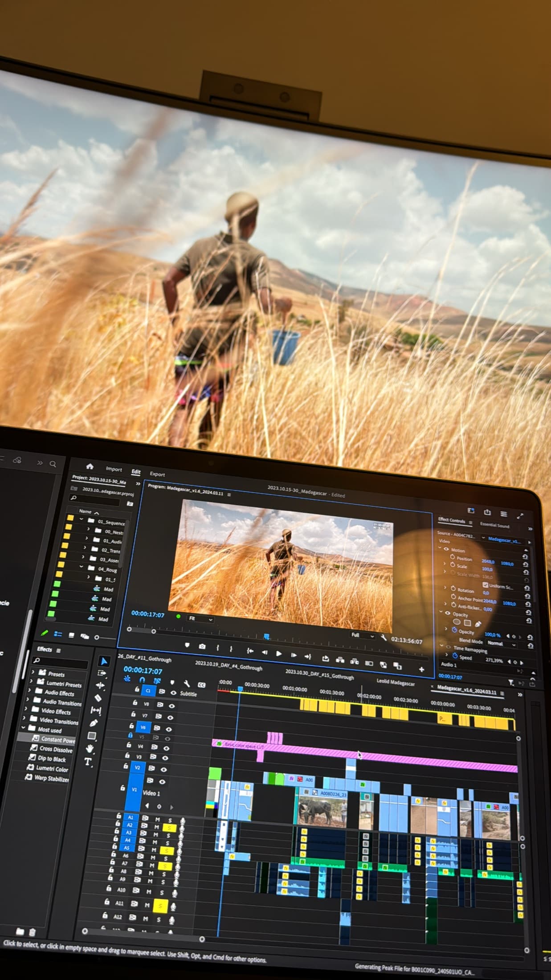Image resolution: width=551 pixels, height=980 pixels.
Task: Select the Hand tool
Action: pyautogui.click(x=90, y=749)
